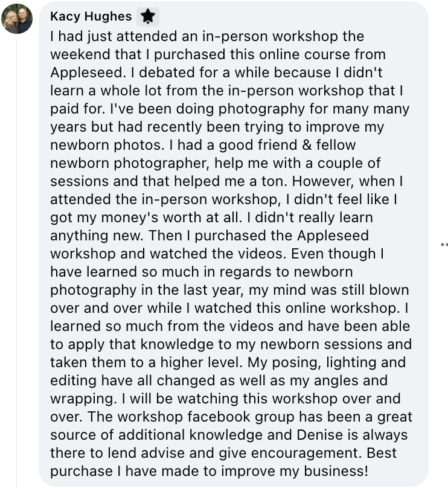Screen dimensions: 448x488
Task: Click Kacy Hughes's profile picture
Action: point(18,18)
